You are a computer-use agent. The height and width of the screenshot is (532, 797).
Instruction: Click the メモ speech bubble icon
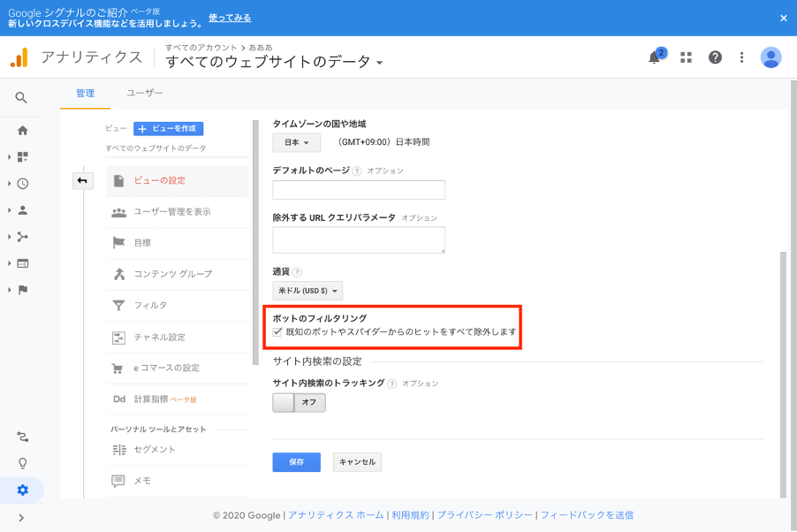(118, 481)
